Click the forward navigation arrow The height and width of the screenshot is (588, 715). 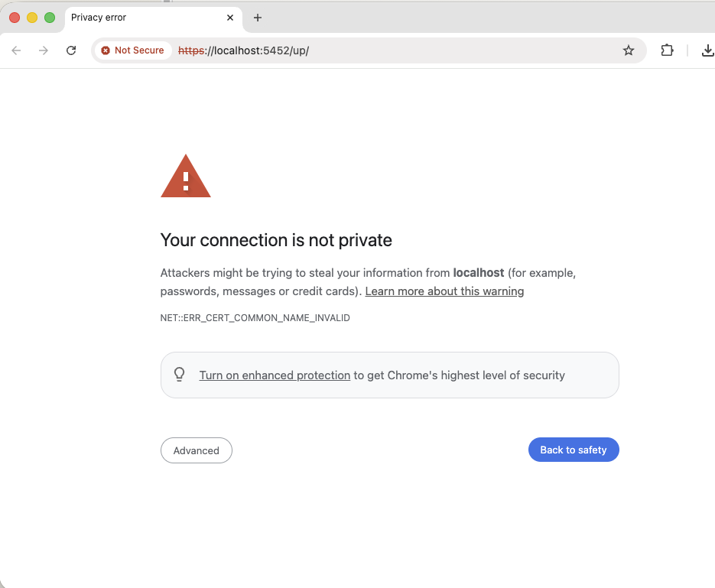44,50
